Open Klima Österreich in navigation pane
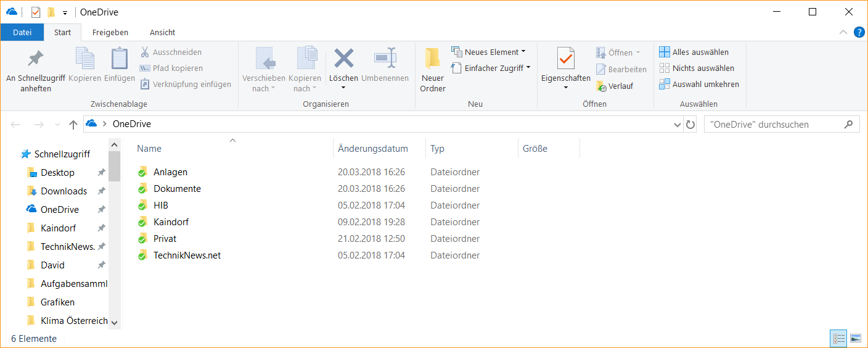 pyautogui.click(x=74, y=321)
